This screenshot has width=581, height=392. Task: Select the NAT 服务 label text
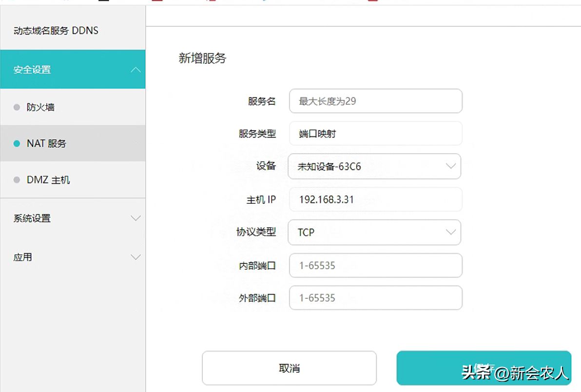click(x=46, y=144)
